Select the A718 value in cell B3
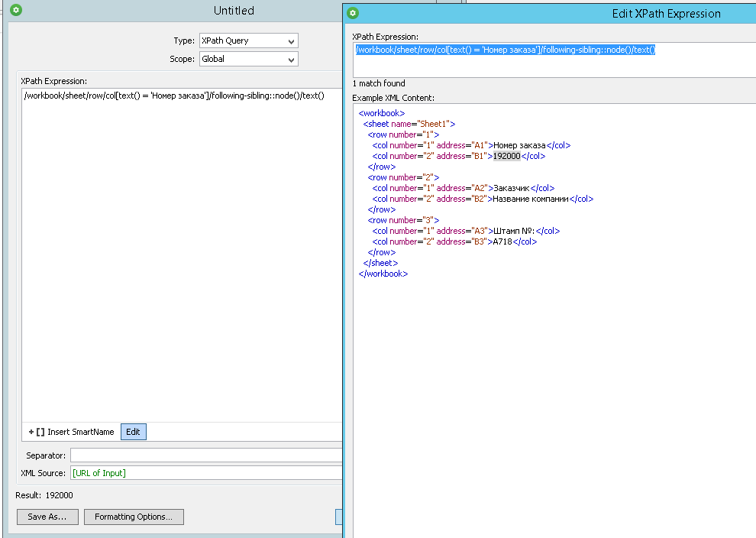Viewport: 756px width, 538px height. point(502,241)
